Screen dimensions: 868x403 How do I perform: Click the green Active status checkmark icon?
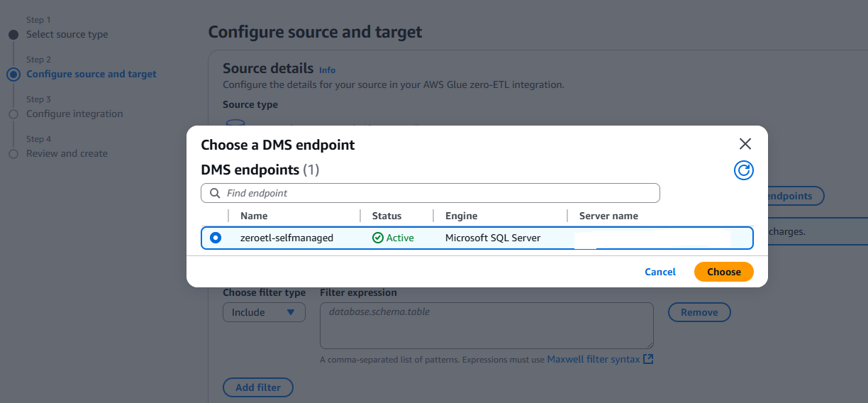click(378, 238)
